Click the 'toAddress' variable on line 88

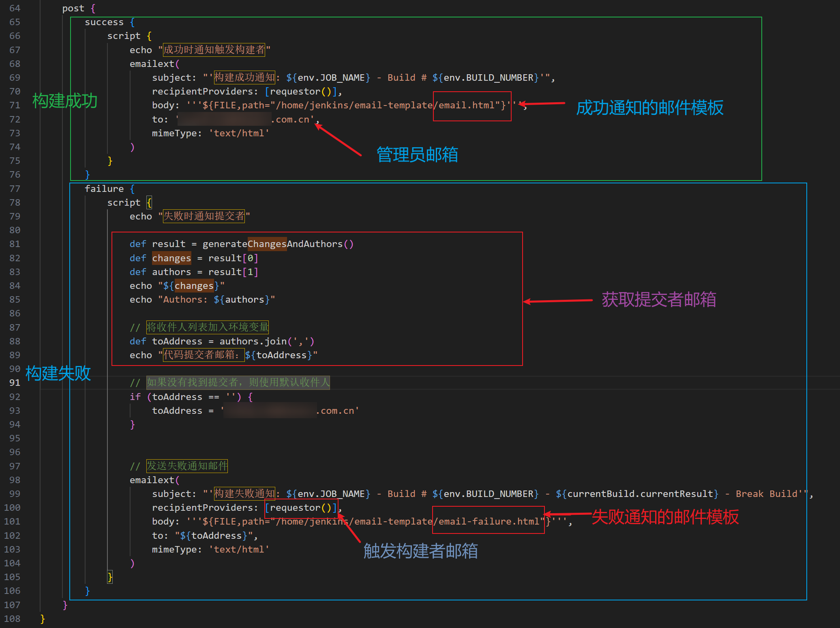[x=177, y=341]
